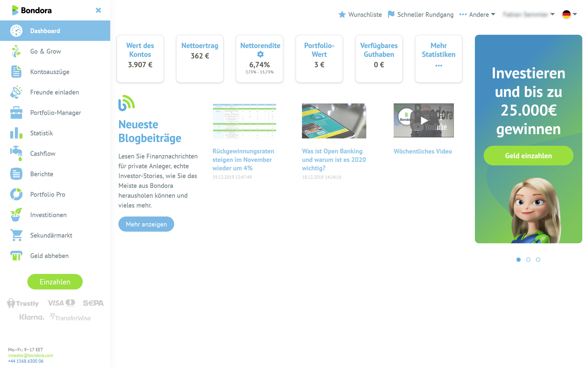This screenshot has height=368, width=588.
Task: Open the Wöchentliches Video link
Action: [423, 151]
